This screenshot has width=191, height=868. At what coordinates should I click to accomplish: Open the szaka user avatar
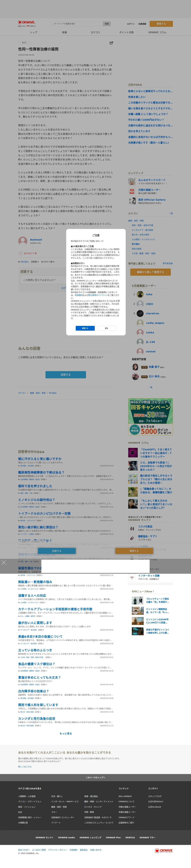point(140,332)
